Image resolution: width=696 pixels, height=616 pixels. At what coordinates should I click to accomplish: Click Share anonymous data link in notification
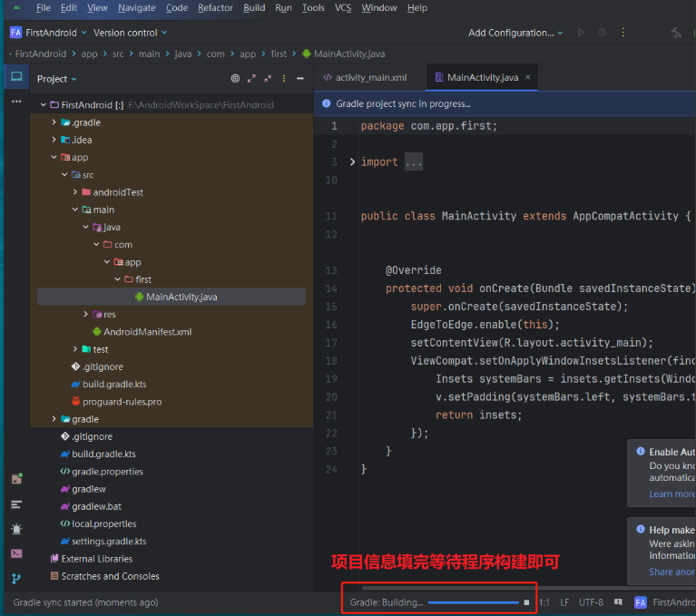click(x=672, y=572)
